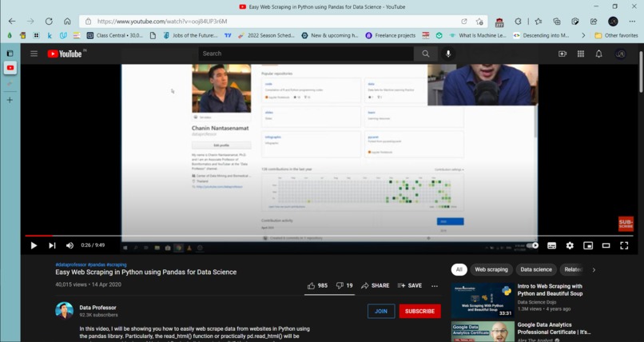
Task: Open Data Professor channel name link
Action: 97,308
